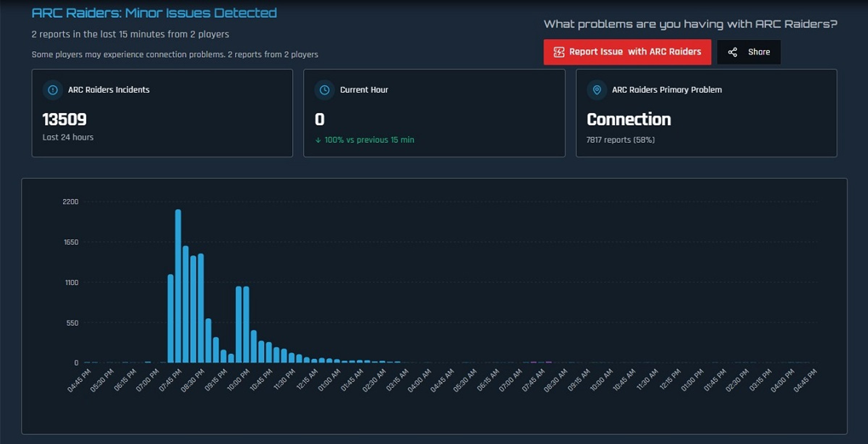Click the incidents alert circle icon

pyautogui.click(x=53, y=90)
